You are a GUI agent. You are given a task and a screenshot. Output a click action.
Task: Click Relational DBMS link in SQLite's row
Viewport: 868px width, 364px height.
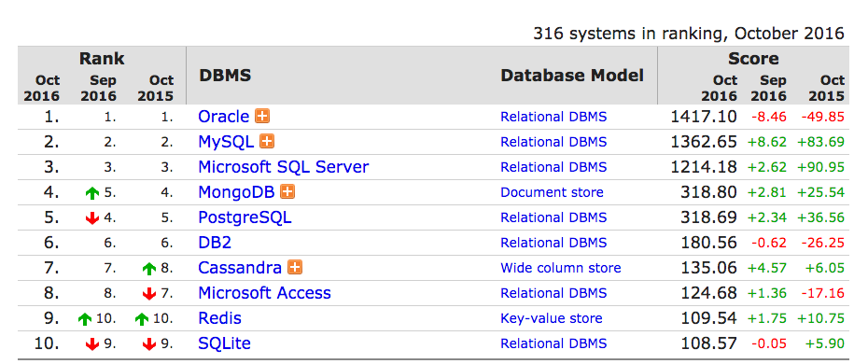[553, 343]
